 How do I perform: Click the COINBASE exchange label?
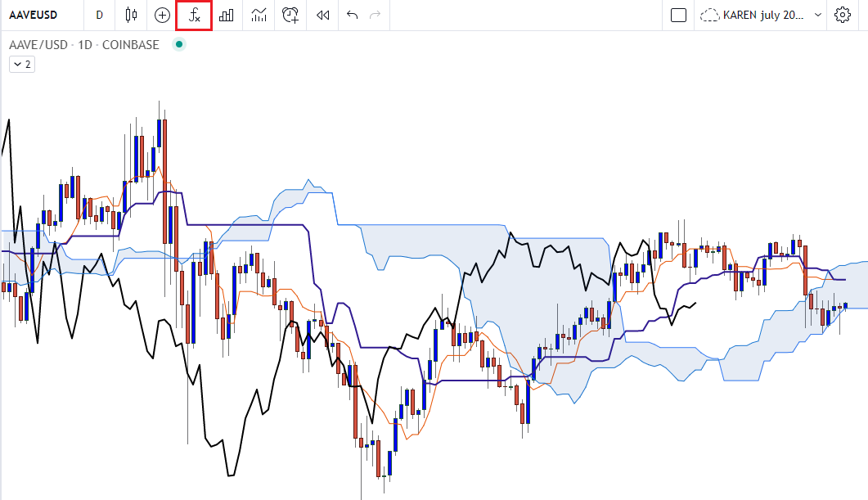click(x=131, y=44)
